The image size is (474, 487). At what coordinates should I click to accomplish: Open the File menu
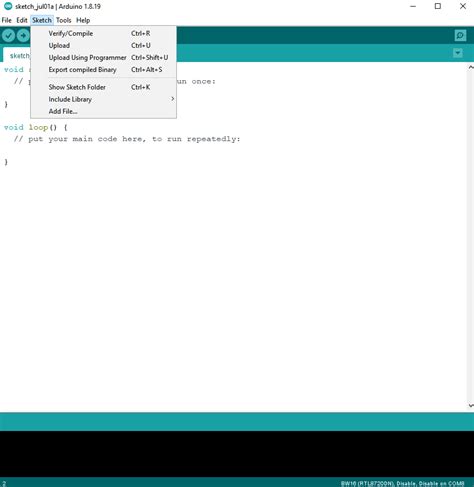[x=6, y=20]
